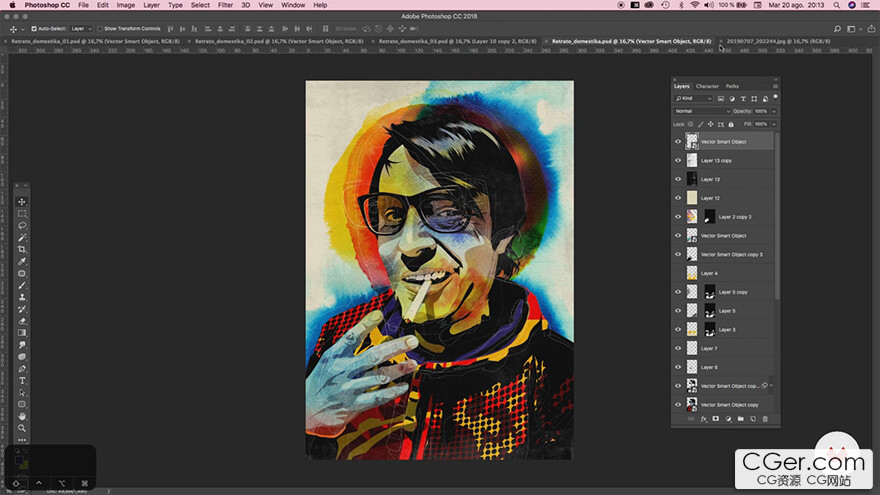The width and height of the screenshot is (880, 495).
Task: Open the extra tools ellipsis menu
Action: click(x=22, y=440)
